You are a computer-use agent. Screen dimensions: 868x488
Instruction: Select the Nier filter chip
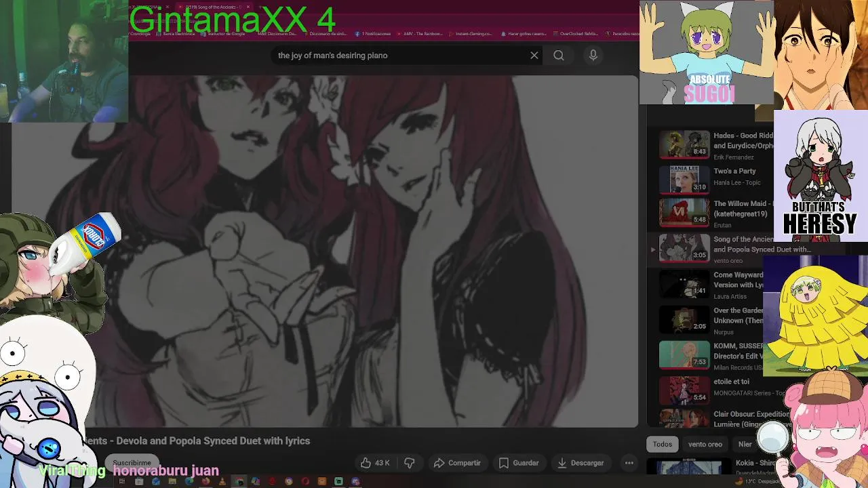[x=745, y=445]
